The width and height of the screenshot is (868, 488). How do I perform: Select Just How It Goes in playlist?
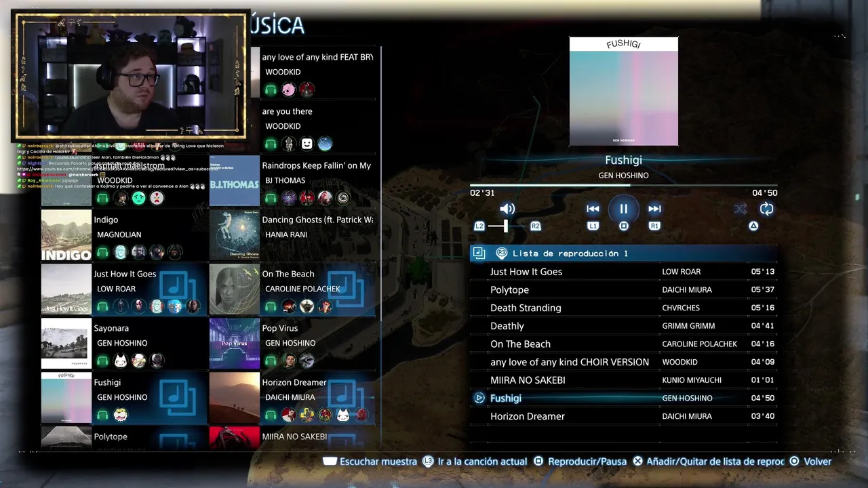pos(624,272)
